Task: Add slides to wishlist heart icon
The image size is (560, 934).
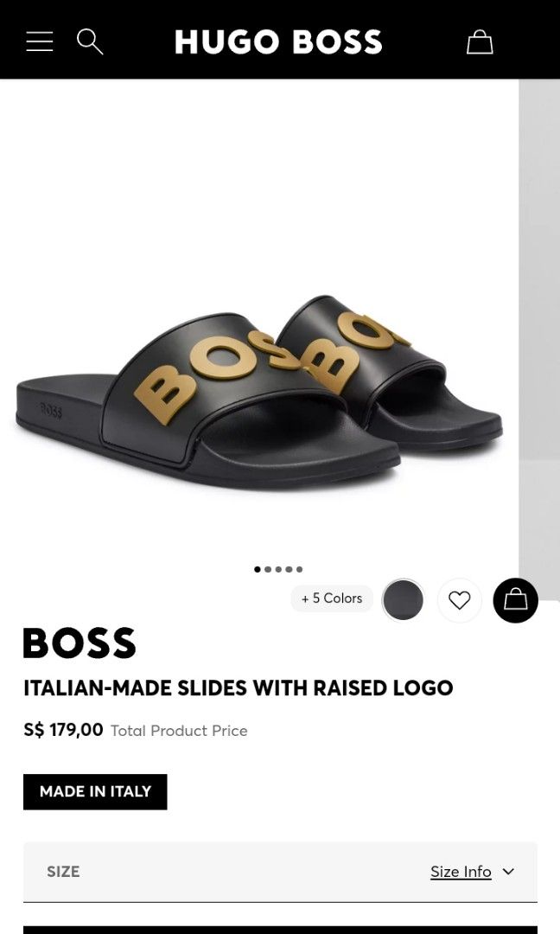Action: [x=459, y=600]
